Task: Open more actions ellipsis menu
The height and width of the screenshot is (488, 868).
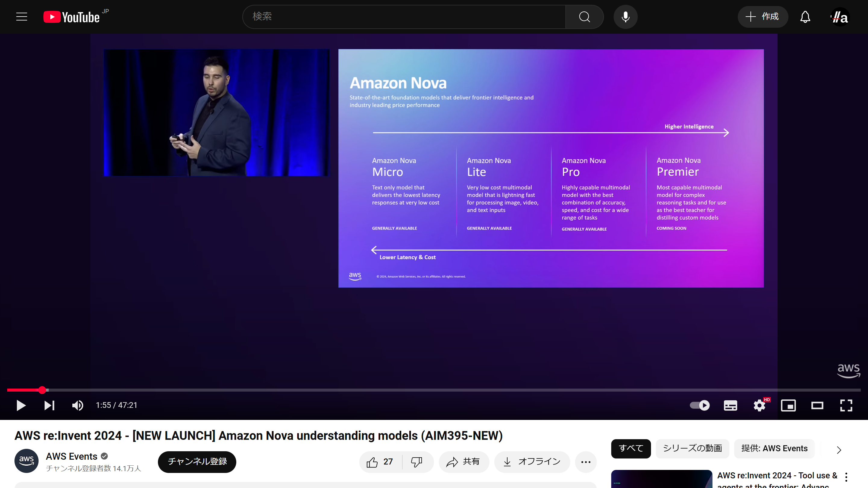Action: point(586,462)
